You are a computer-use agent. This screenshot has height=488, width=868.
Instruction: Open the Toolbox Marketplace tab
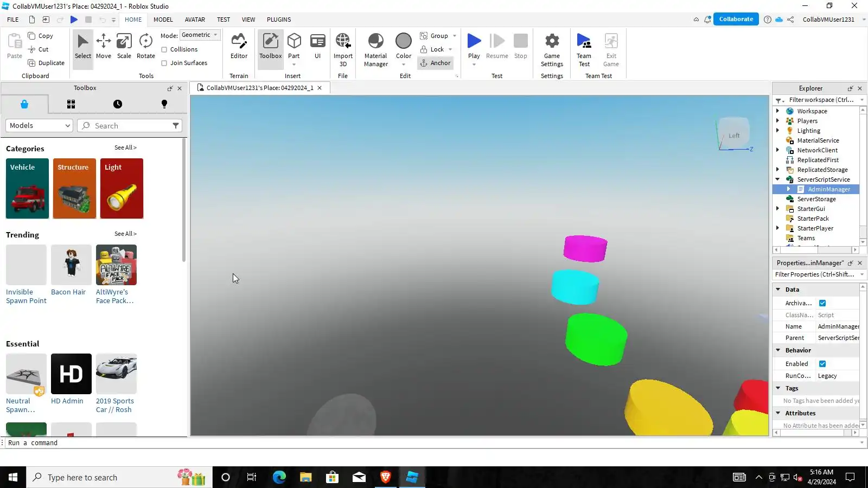[24, 104]
